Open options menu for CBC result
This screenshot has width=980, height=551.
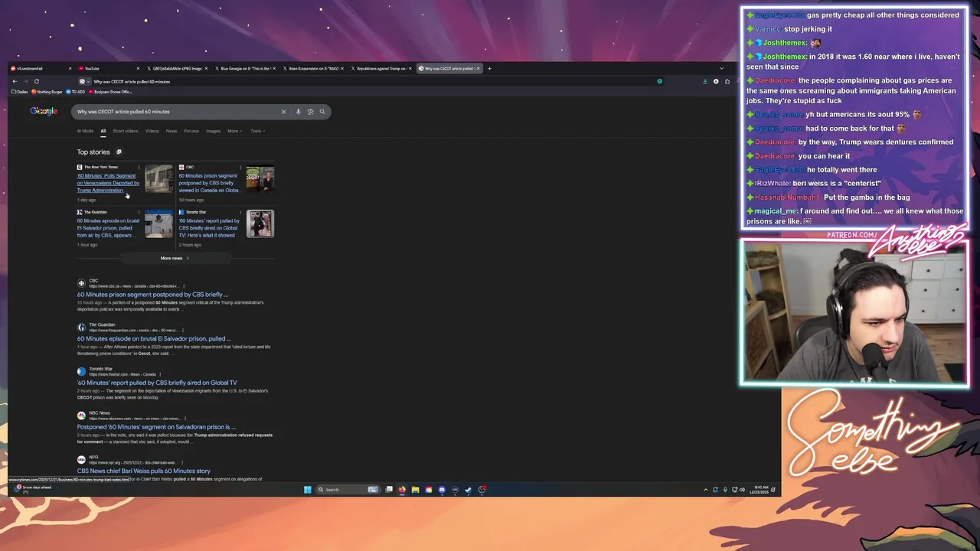coord(184,286)
